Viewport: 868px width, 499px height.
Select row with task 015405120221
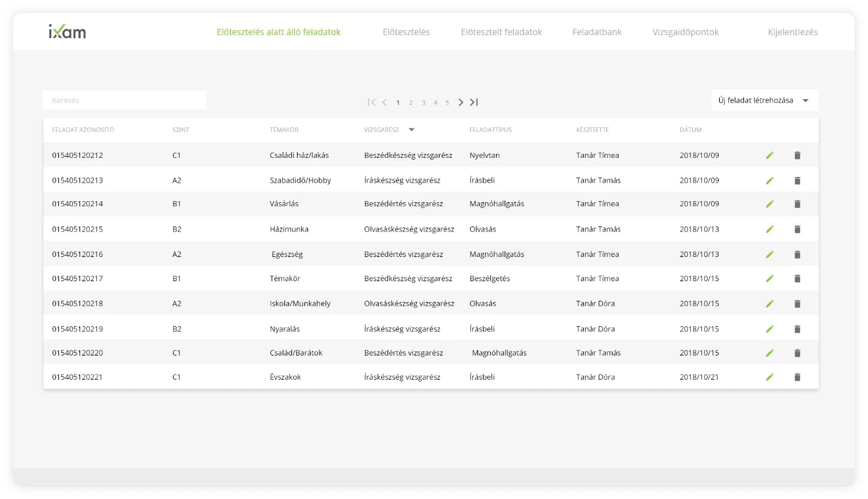(x=77, y=377)
